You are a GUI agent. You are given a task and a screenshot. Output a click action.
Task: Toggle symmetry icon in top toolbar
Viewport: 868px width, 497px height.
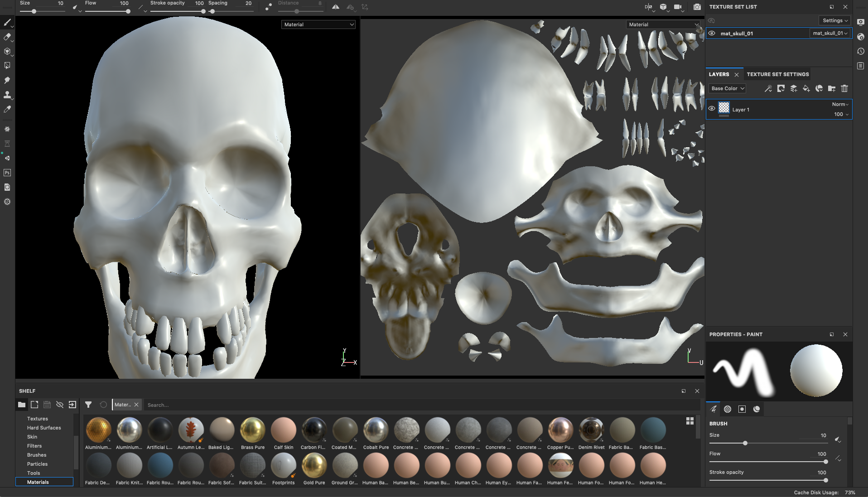click(336, 7)
